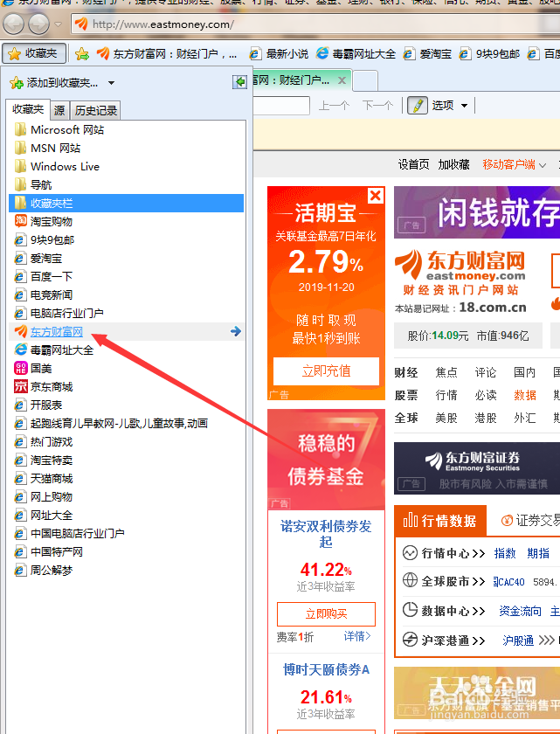Click the blue arrow beside 东方财富网 favorite
The width and height of the screenshot is (560, 734).
(236, 331)
